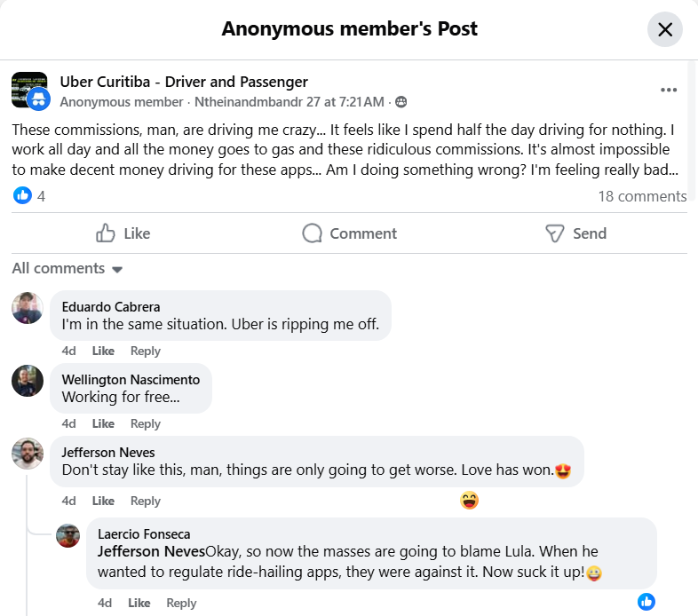Click the three-dot post options icon
Image resolution: width=698 pixels, height=616 pixels.
669,90
